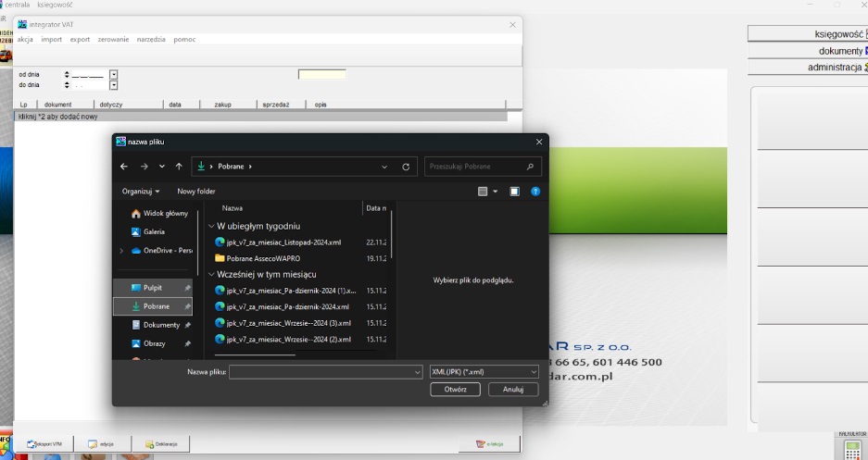Toggle the preview pane icon
The image size is (868, 460).
pos(514,192)
